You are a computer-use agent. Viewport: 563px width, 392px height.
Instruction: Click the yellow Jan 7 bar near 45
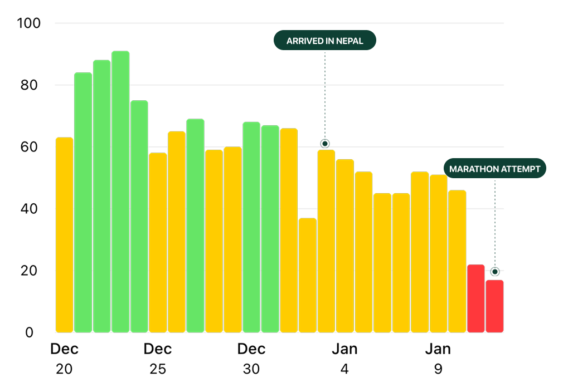pyautogui.click(x=401, y=263)
